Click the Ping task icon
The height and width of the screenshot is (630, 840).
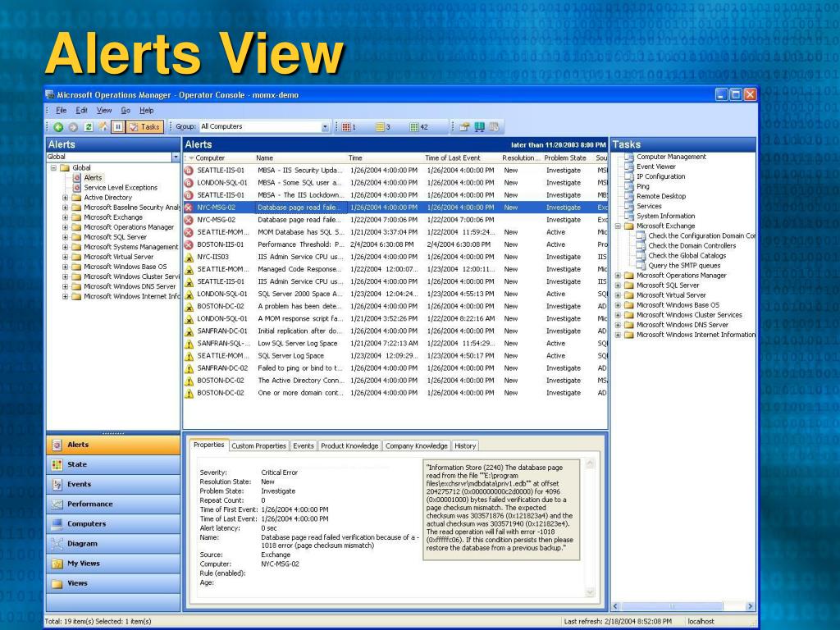(629, 186)
